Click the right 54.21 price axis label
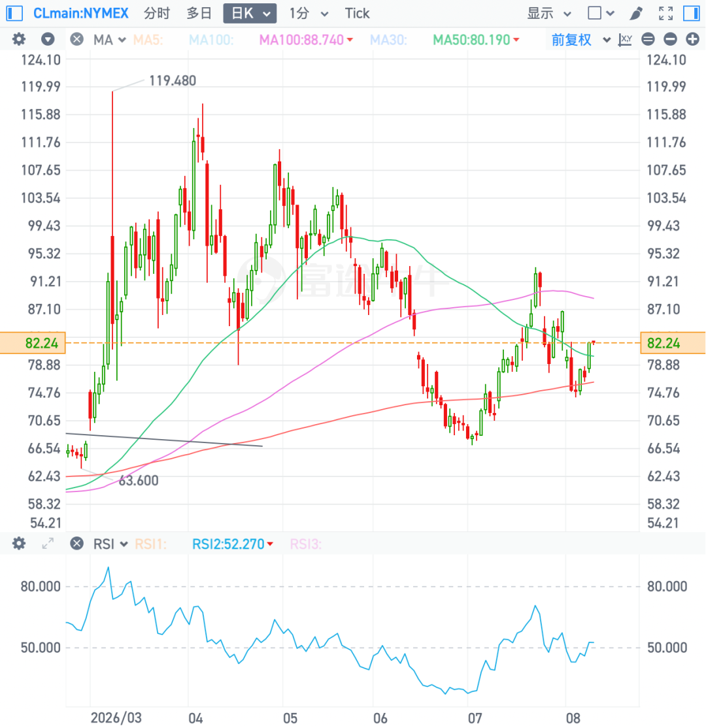 (663, 523)
